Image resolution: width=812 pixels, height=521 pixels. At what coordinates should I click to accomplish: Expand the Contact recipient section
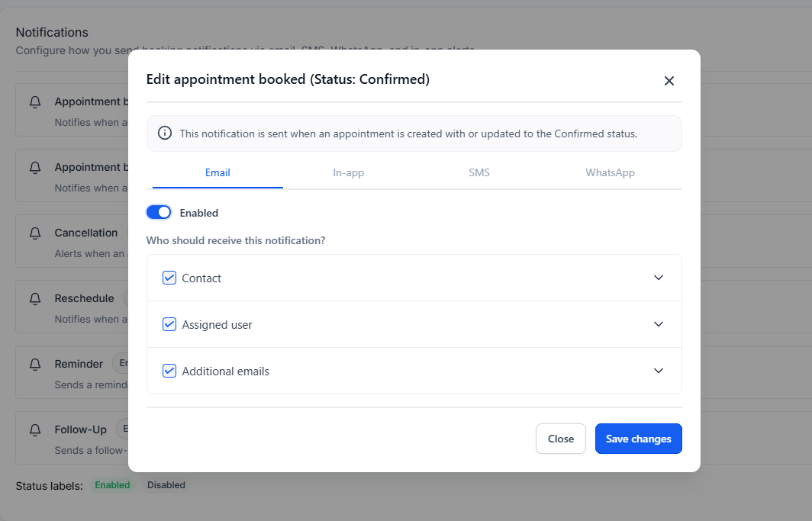(659, 278)
